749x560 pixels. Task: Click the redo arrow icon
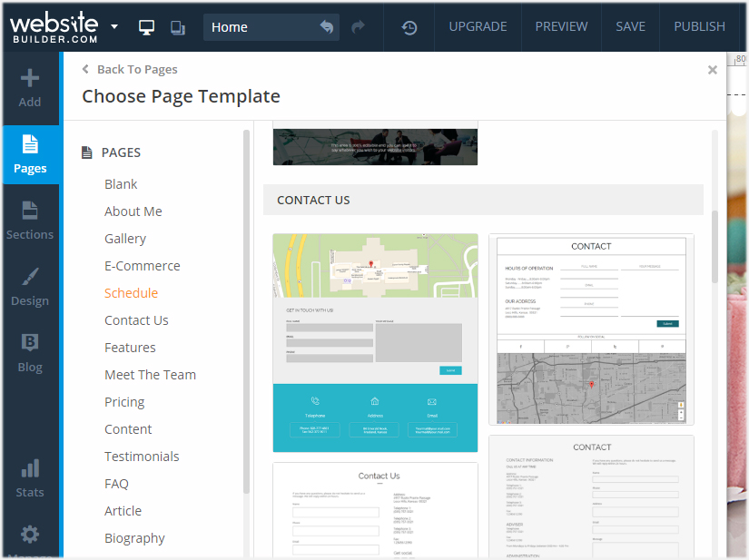(359, 26)
